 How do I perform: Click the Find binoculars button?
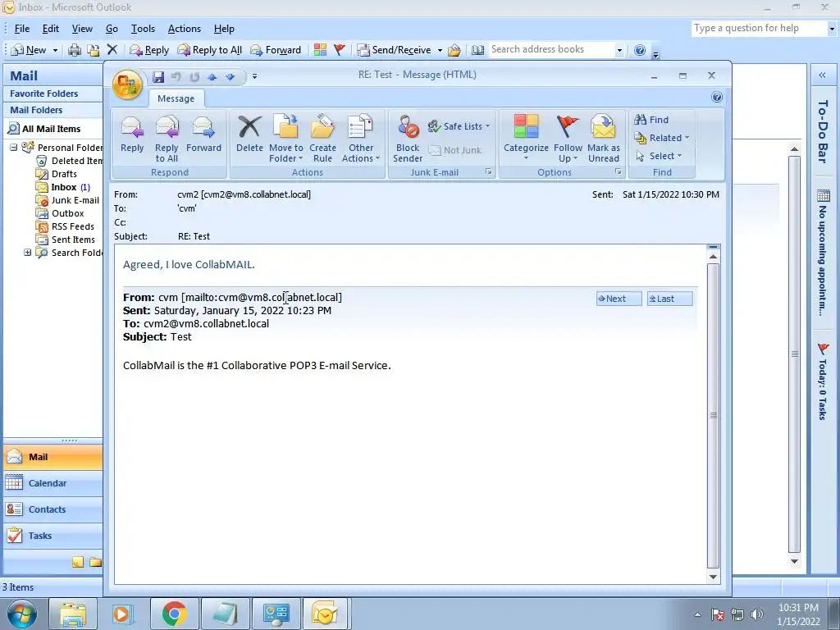tap(651, 120)
